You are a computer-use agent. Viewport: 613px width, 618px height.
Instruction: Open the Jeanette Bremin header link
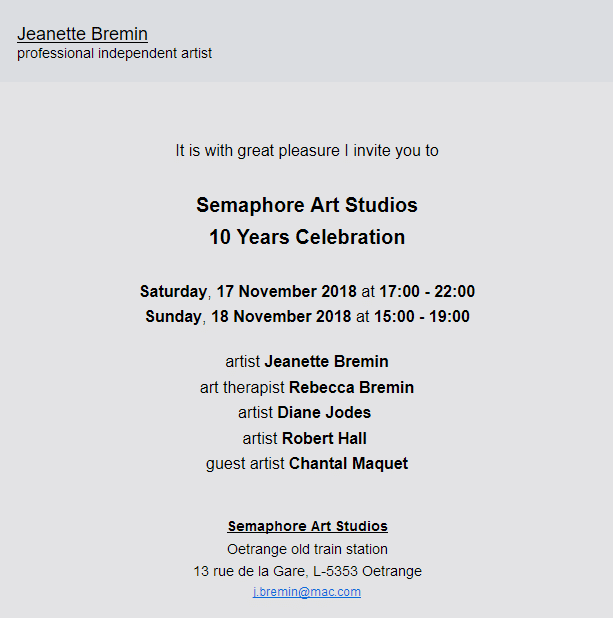(x=82, y=34)
